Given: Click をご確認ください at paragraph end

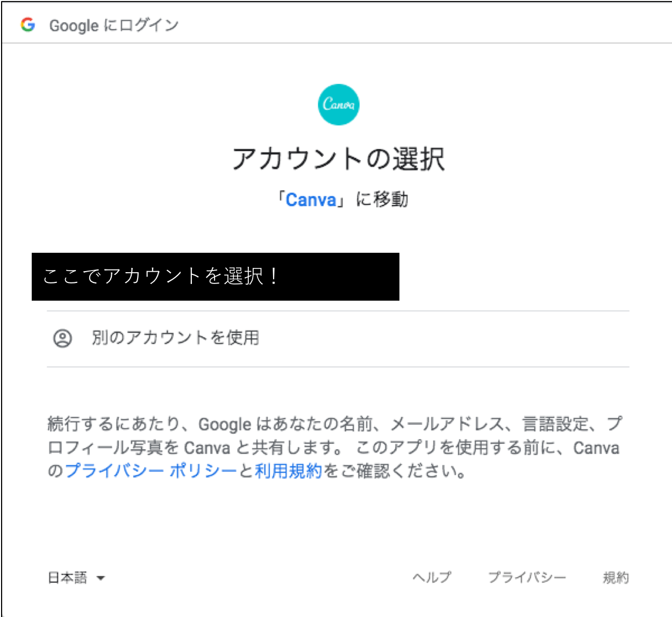Looking at the screenshot, I should coord(394,471).
